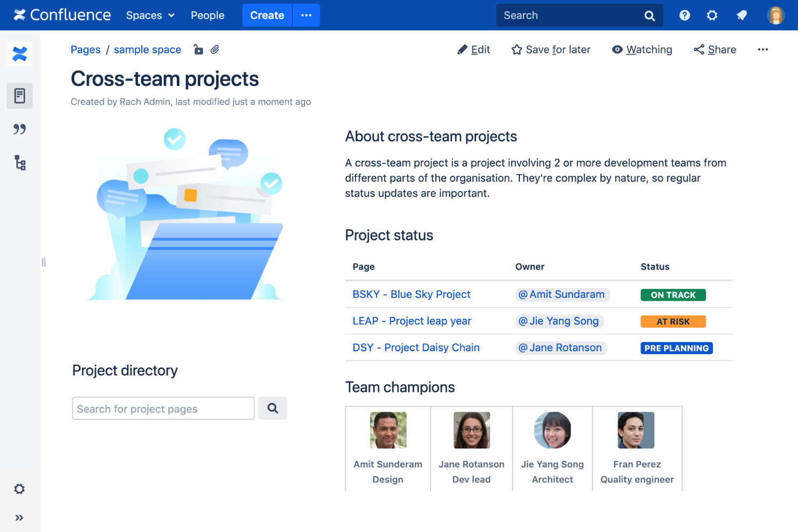Open the Pages breadcrumb link
This screenshot has height=532, width=798.
click(85, 49)
